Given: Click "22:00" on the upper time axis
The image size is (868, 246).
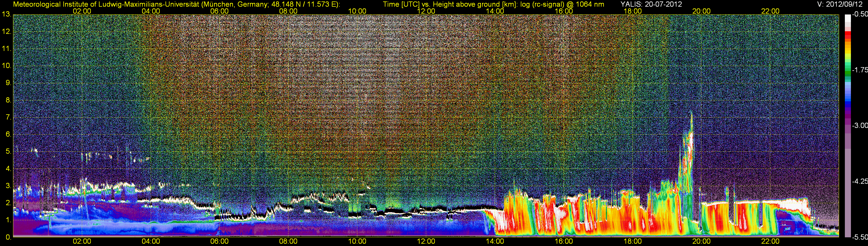Looking at the screenshot, I should [x=770, y=11].
